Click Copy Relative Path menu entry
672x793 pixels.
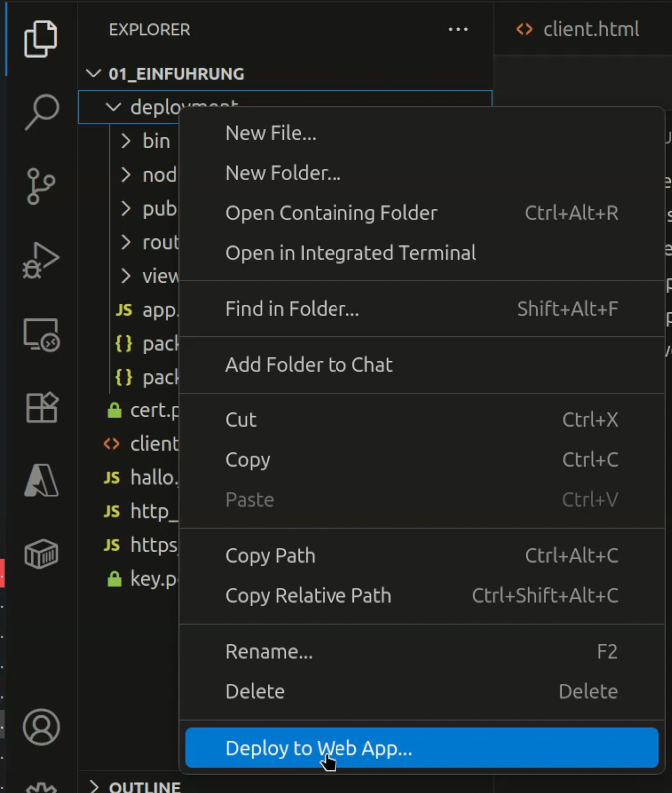[x=308, y=596]
